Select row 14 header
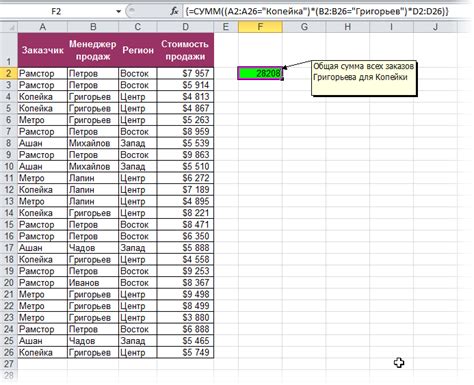Screen dimensions: 474x385 pyautogui.click(x=9, y=213)
